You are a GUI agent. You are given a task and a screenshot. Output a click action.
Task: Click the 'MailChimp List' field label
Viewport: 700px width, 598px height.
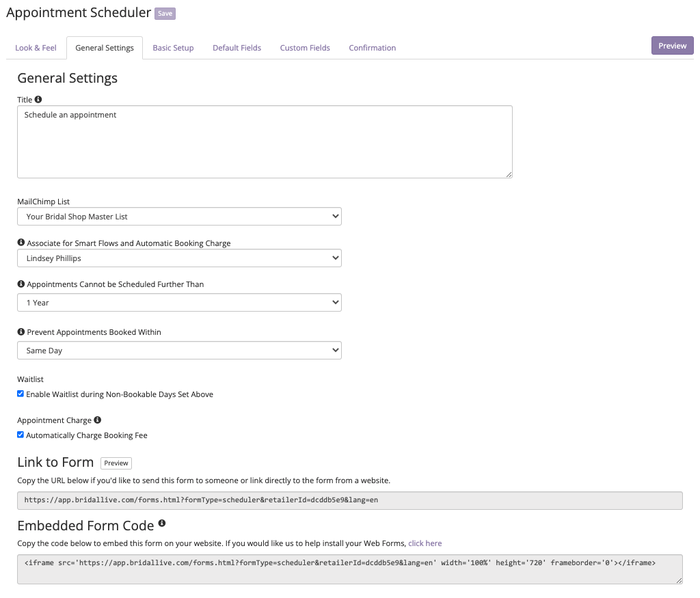click(43, 202)
